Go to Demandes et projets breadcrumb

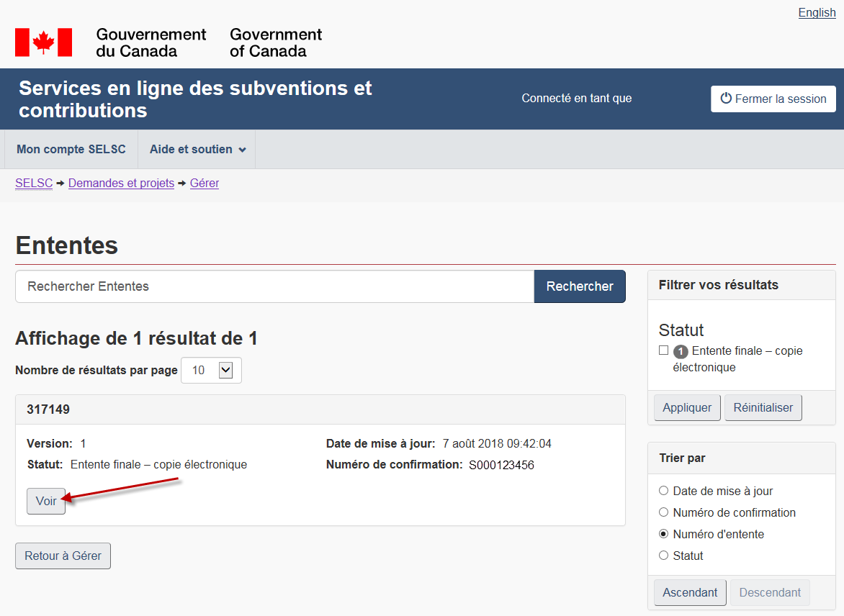pos(121,184)
